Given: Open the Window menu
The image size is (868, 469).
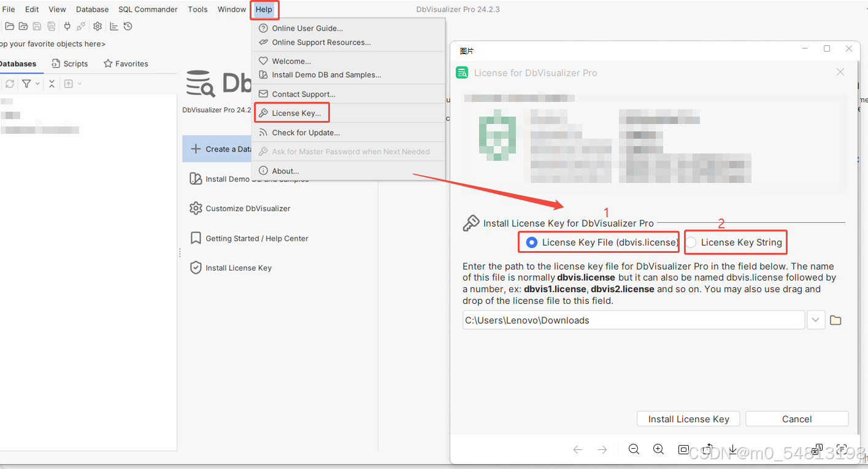Looking at the screenshot, I should [232, 9].
